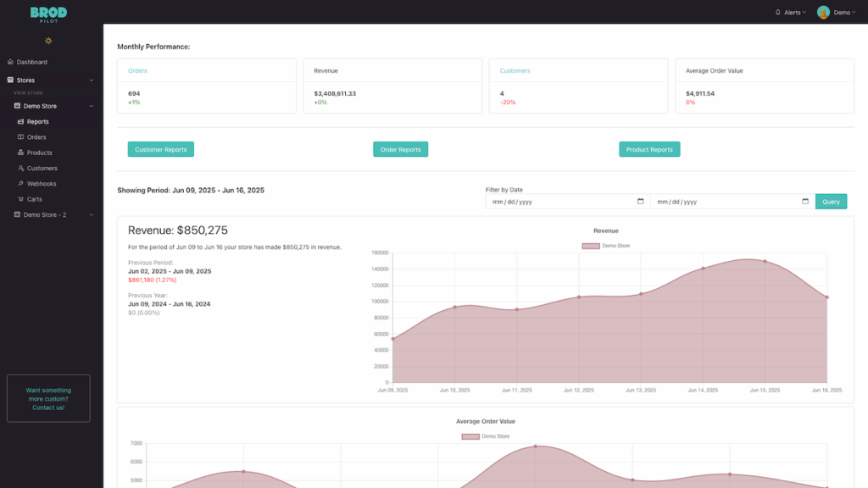Screen dimensions: 868x488
Task: Click the Orders icon in the sidebar
Action: (20, 137)
